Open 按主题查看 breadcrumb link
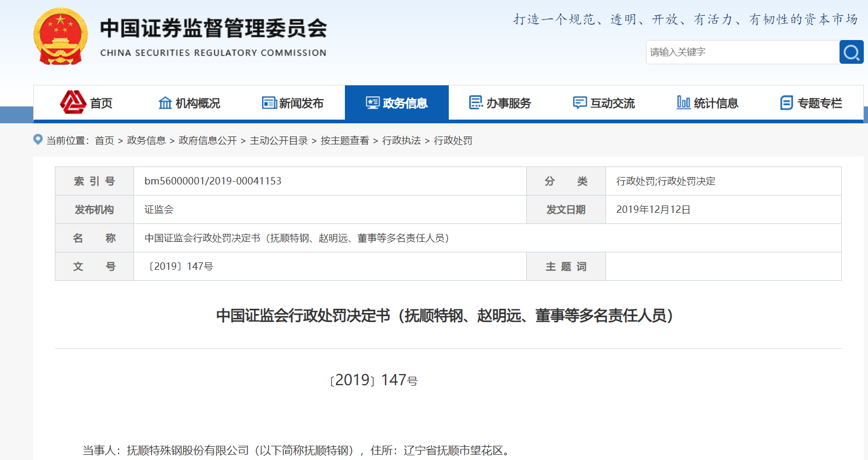 [x=345, y=141]
